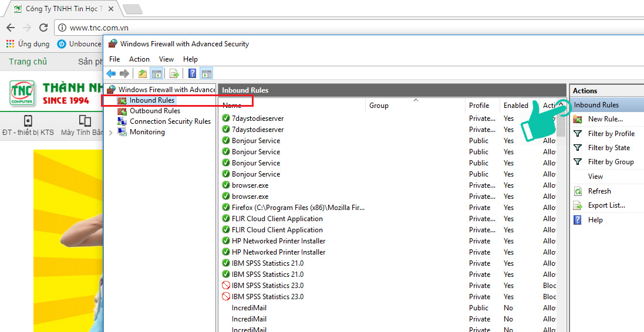644x332 pixels.
Task: Open the Unbounce bookmark
Action: click(x=79, y=44)
